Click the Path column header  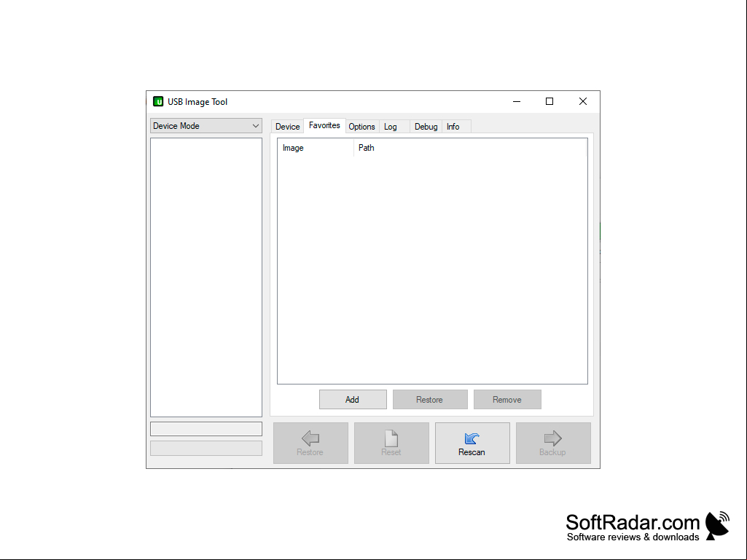(x=470, y=148)
